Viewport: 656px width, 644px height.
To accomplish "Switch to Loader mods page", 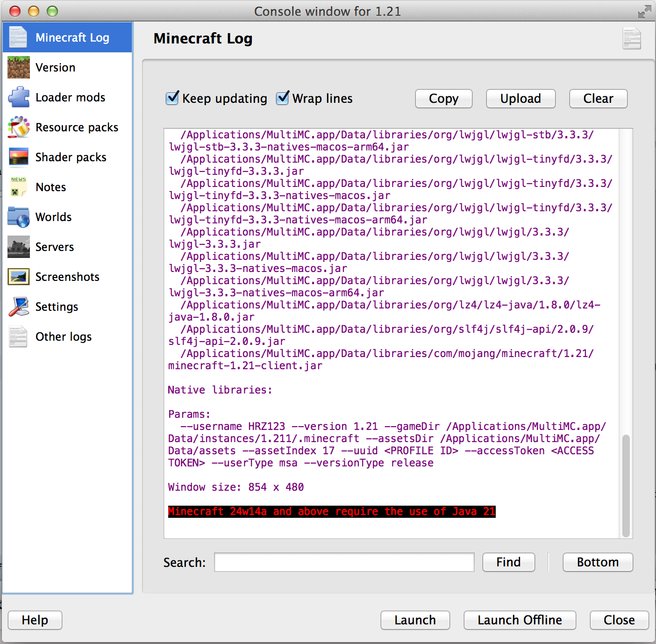I will click(x=67, y=97).
